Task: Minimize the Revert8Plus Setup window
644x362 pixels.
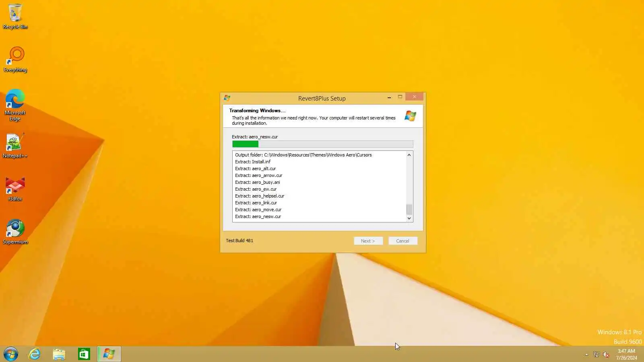Action: pos(389,97)
